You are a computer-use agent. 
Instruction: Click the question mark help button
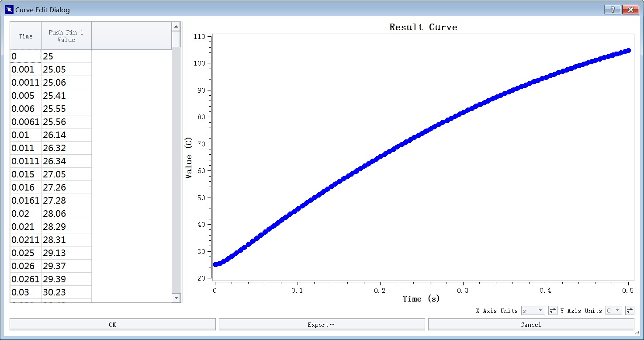tap(613, 10)
